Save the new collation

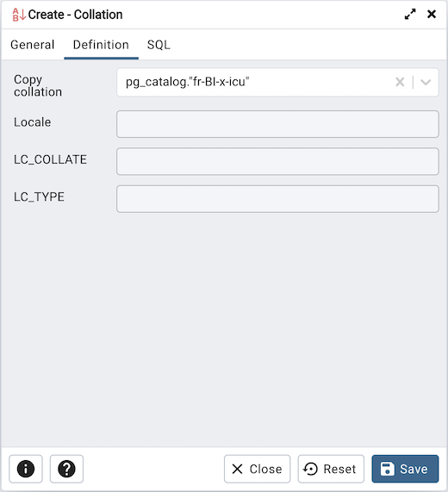[x=405, y=469]
